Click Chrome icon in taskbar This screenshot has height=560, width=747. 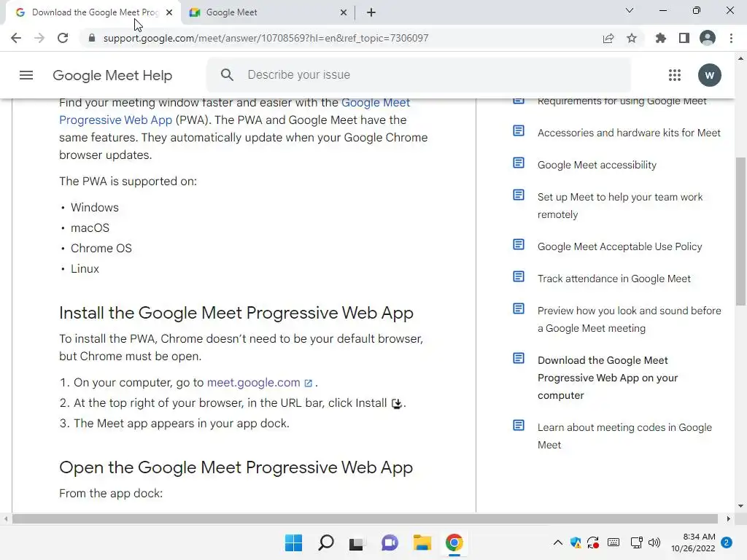point(454,542)
